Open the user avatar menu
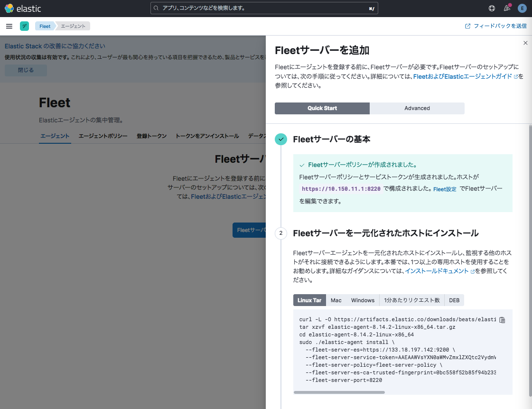Screen dimensions: 532x409 [522, 9]
